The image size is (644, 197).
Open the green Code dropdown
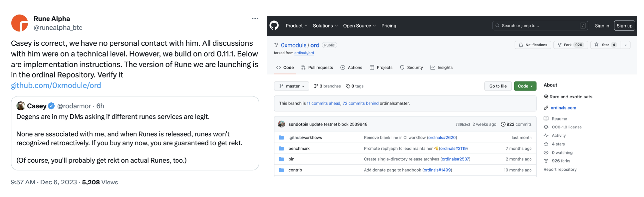525,86
